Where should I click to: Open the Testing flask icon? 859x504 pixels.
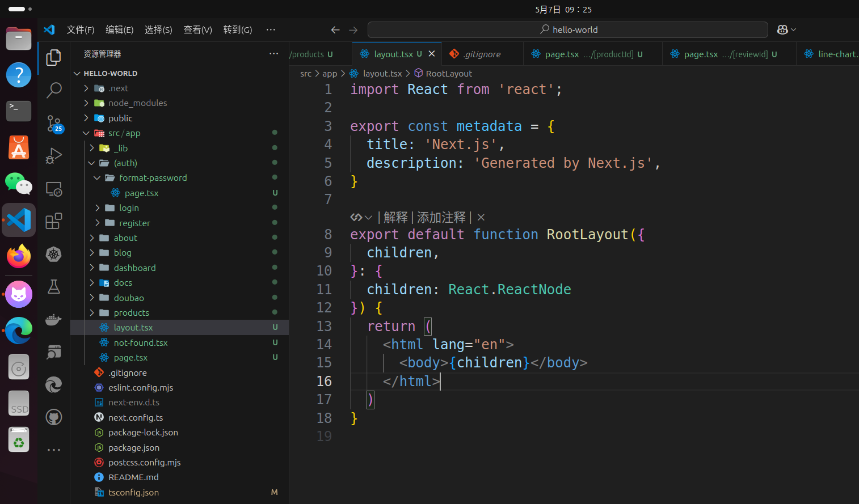click(x=54, y=287)
